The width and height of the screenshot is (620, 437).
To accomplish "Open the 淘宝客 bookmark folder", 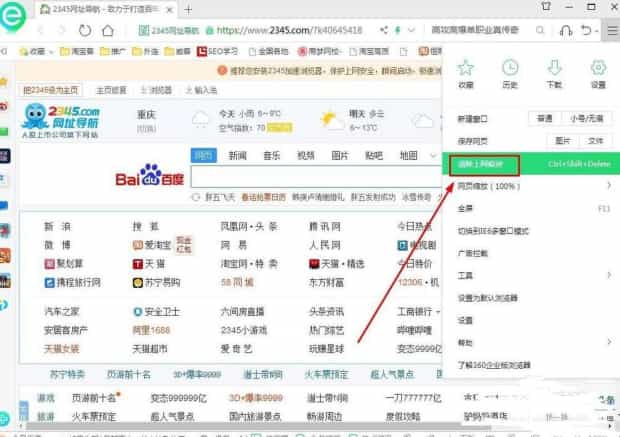I will (77, 51).
